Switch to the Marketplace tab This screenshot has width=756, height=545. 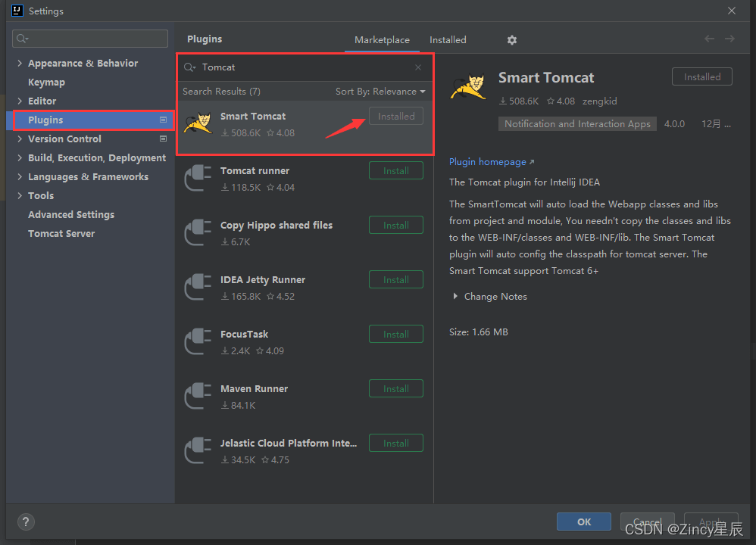[x=382, y=40]
